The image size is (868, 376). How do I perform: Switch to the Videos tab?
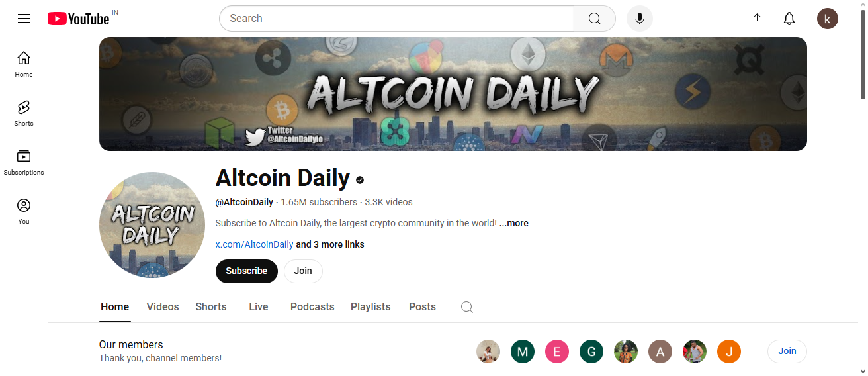[163, 307]
